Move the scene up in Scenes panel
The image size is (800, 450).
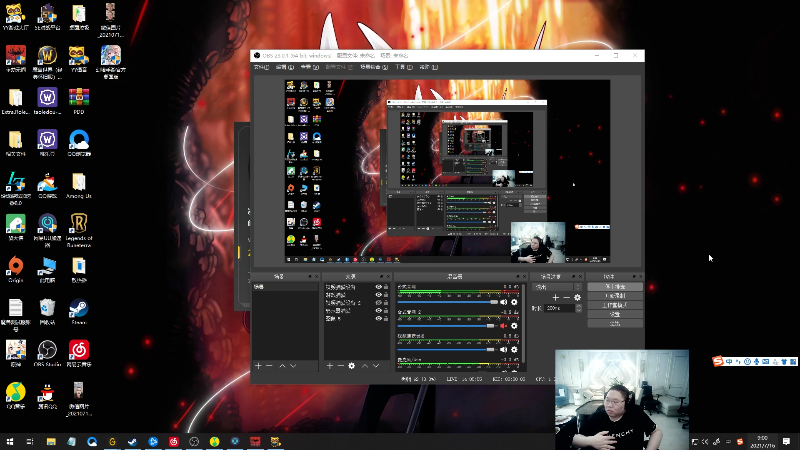tap(282, 366)
